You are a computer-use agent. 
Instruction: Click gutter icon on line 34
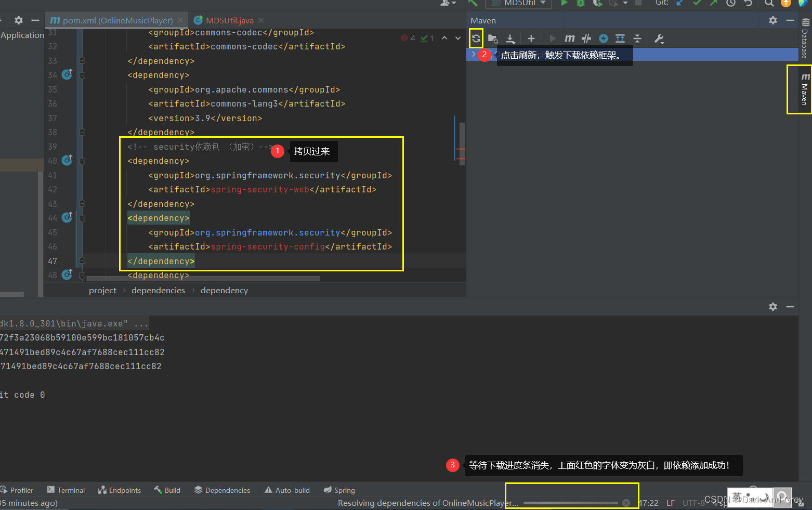tap(67, 74)
